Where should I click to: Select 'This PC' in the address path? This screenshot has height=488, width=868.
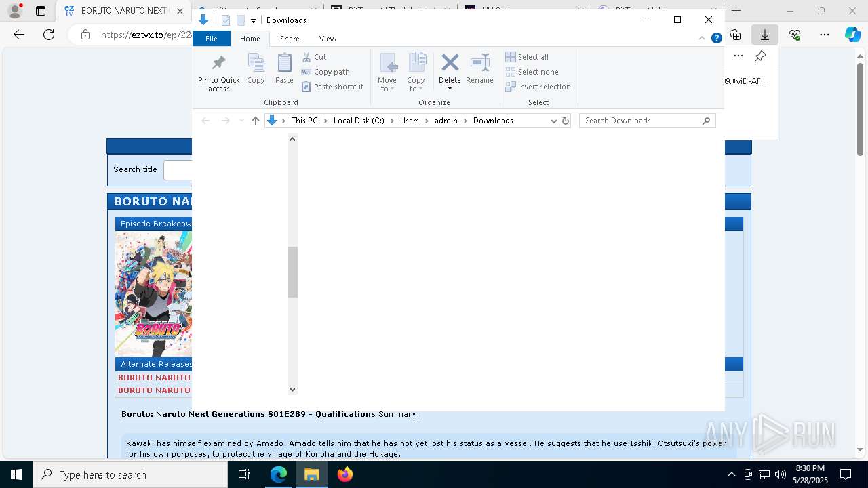(x=304, y=121)
